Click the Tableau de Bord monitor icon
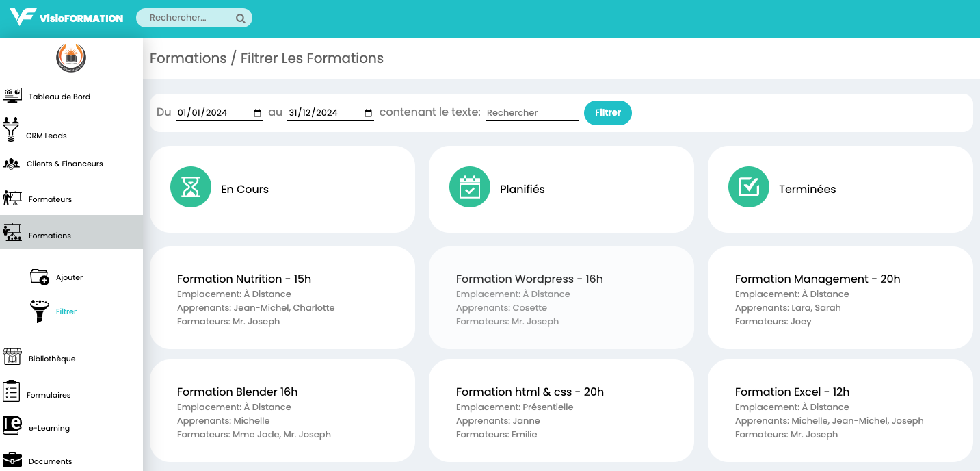The height and width of the screenshot is (471, 980). 12,95
